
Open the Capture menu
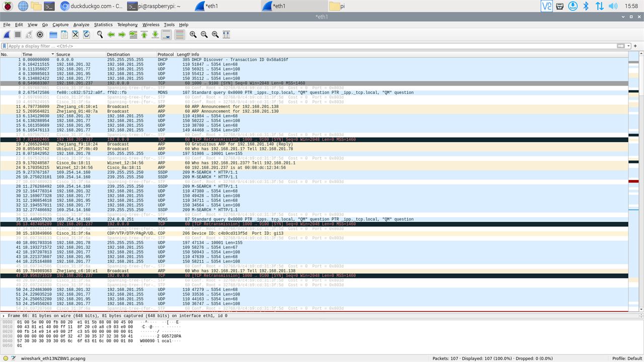60,25
